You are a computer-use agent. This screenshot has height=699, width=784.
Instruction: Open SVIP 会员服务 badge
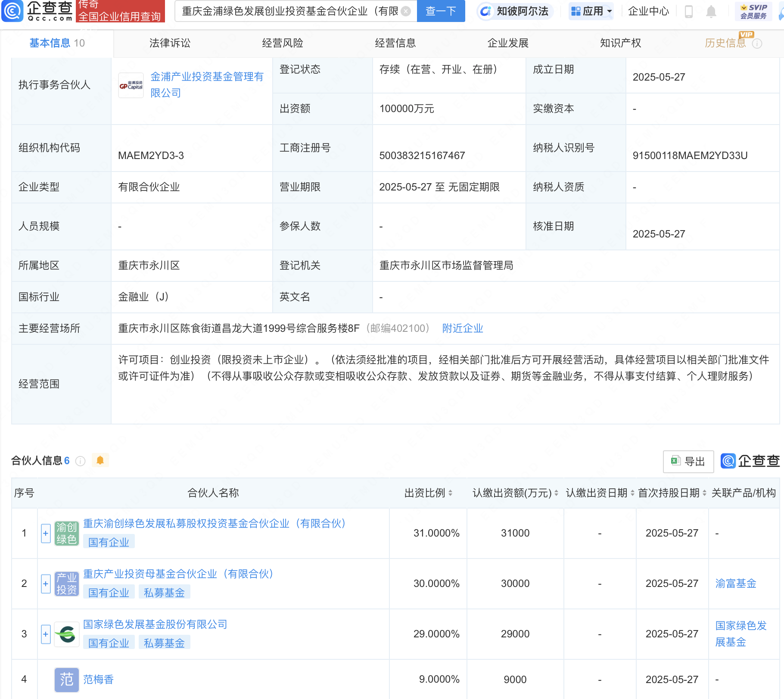753,11
